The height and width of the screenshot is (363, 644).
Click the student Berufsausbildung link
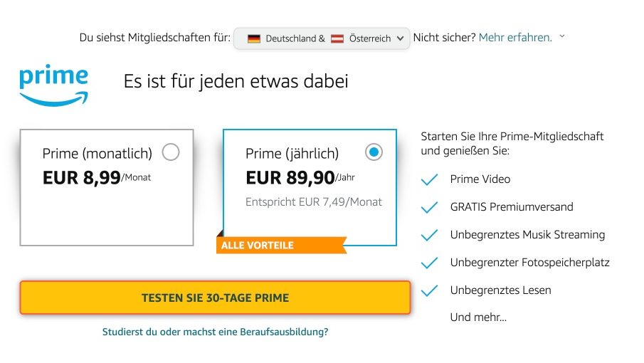[216, 332]
